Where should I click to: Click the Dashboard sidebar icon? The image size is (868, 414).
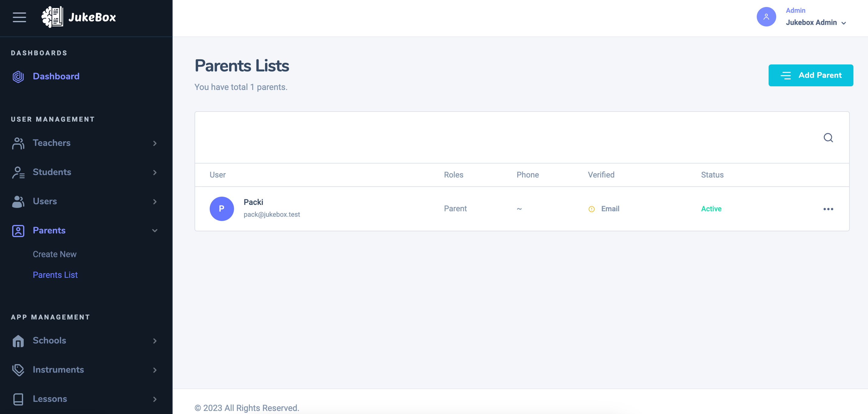coord(18,77)
